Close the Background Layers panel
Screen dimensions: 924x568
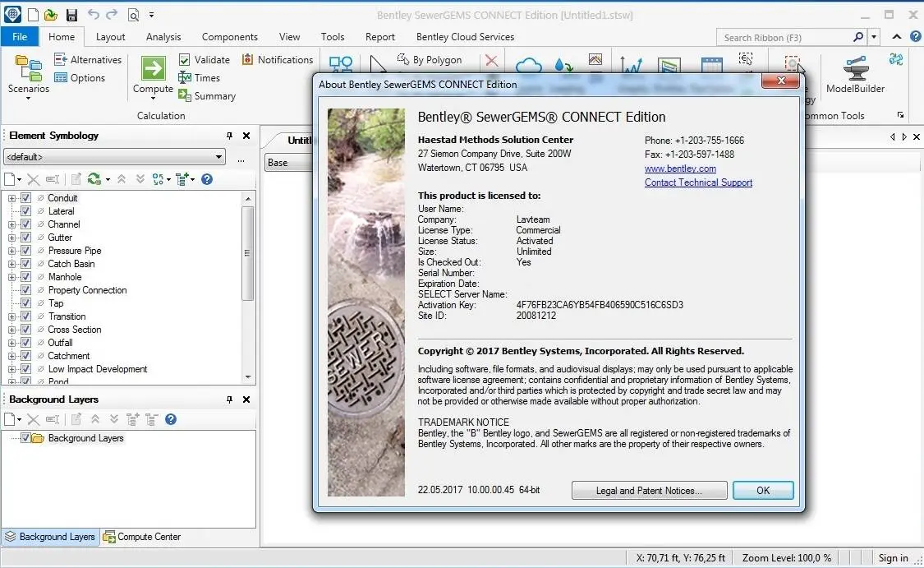click(246, 399)
